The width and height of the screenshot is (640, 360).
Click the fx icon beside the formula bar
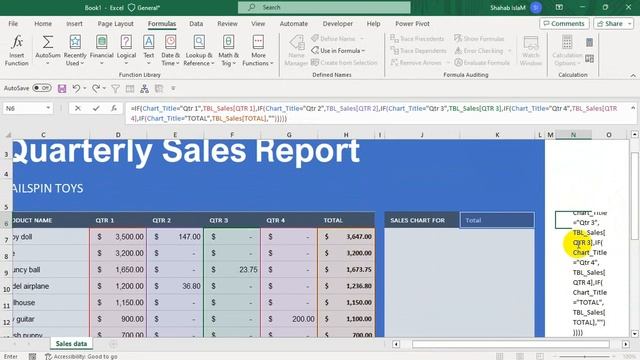(x=114, y=108)
